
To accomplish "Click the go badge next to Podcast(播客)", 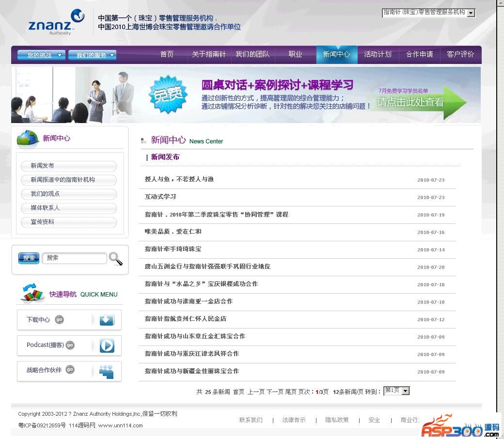I will coord(70,345).
